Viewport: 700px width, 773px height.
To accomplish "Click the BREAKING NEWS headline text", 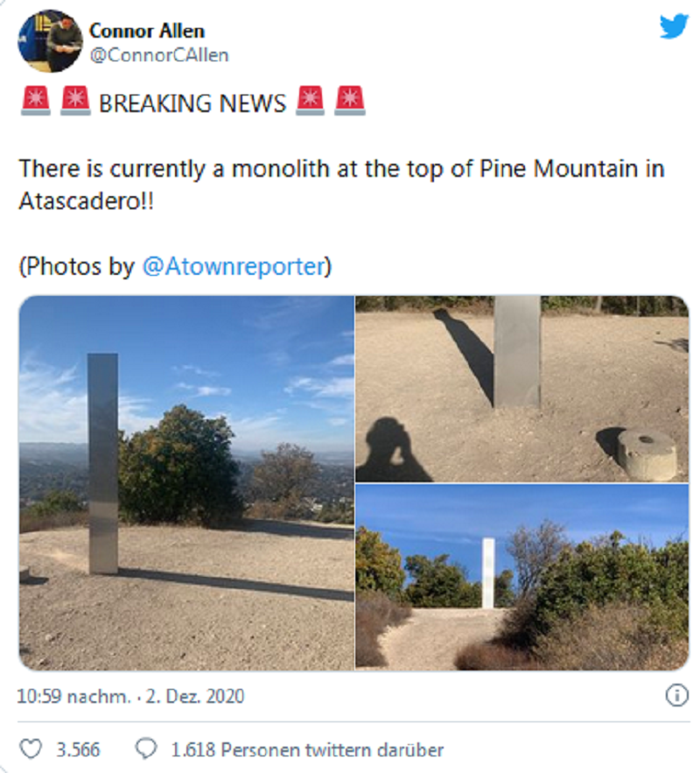I will click(192, 103).
